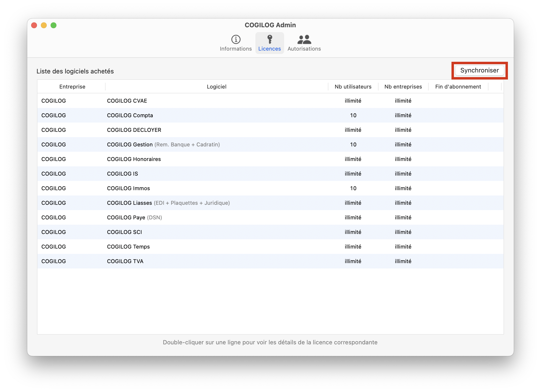Select the COGILOG Liasses licence row
Image resolution: width=541 pixels, height=392 pixels.
pos(270,203)
